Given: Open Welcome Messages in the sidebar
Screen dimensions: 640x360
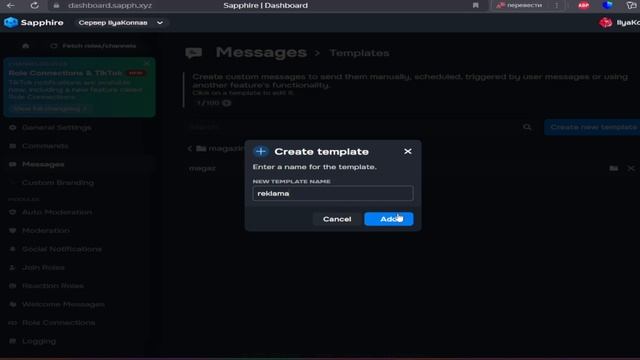Looking at the screenshot, I should pyautogui.click(x=63, y=304).
